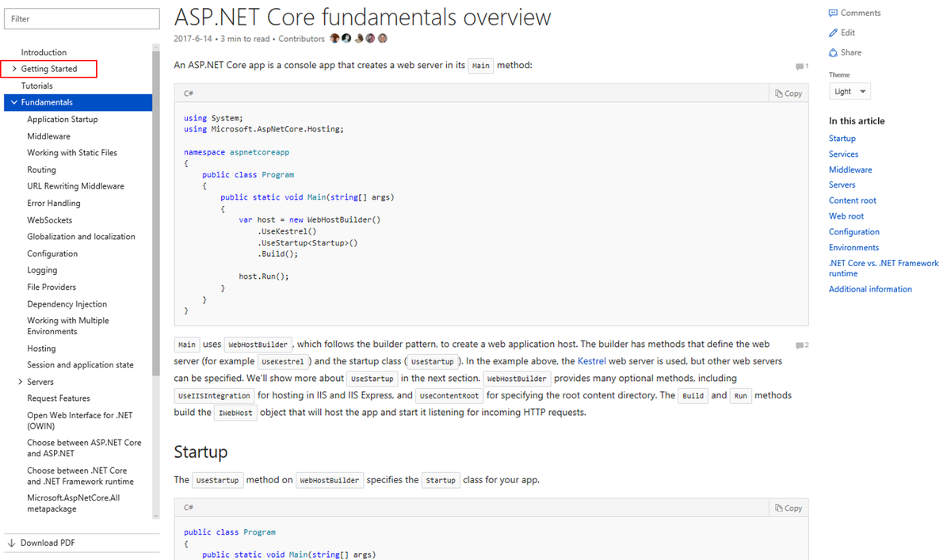This screenshot has height=560, width=951.
Task: Click the Download PDF arrow icon
Action: click(x=12, y=543)
